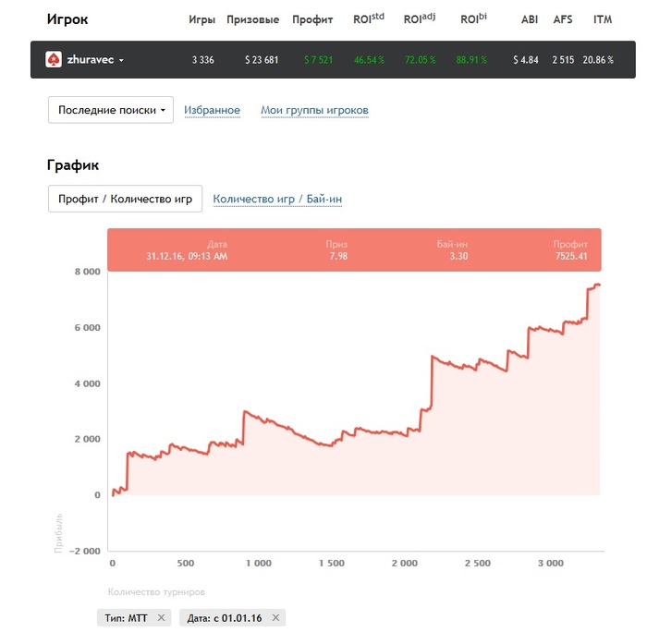
Task: Click the PokerStars icon beside zhuravec
Action: pos(54,60)
